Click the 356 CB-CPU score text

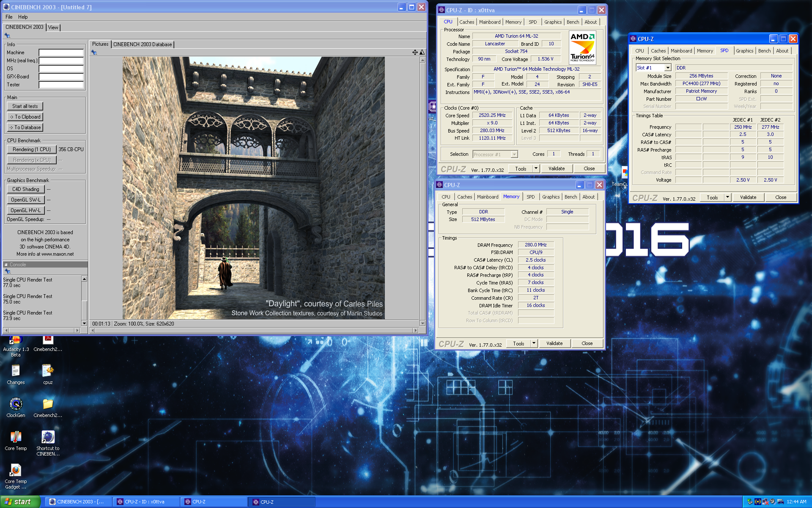click(71, 149)
